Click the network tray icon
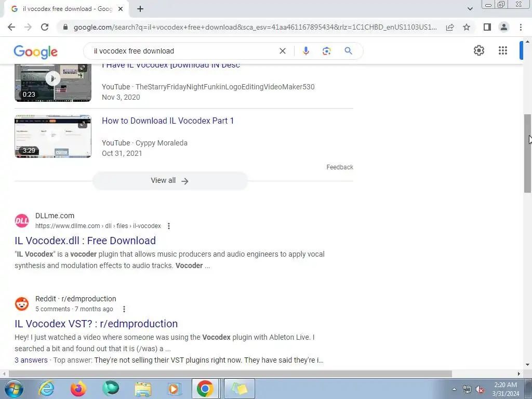The image size is (532, 399). click(x=467, y=390)
